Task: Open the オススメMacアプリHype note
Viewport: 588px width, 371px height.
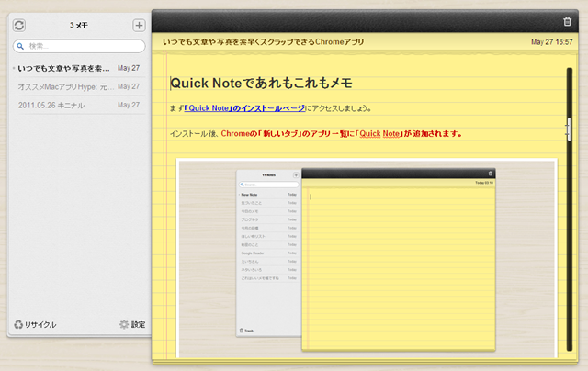Action: [64, 86]
